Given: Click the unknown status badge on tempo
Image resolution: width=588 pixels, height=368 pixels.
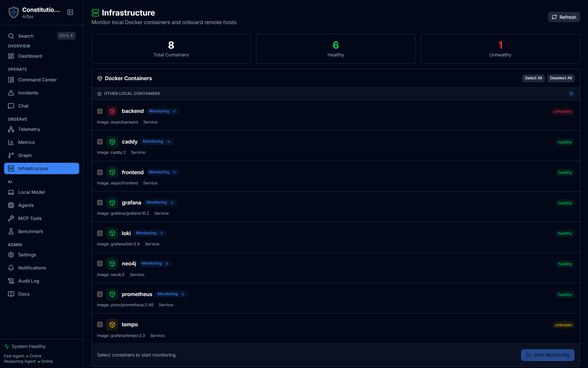Looking at the screenshot, I should (x=563, y=325).
